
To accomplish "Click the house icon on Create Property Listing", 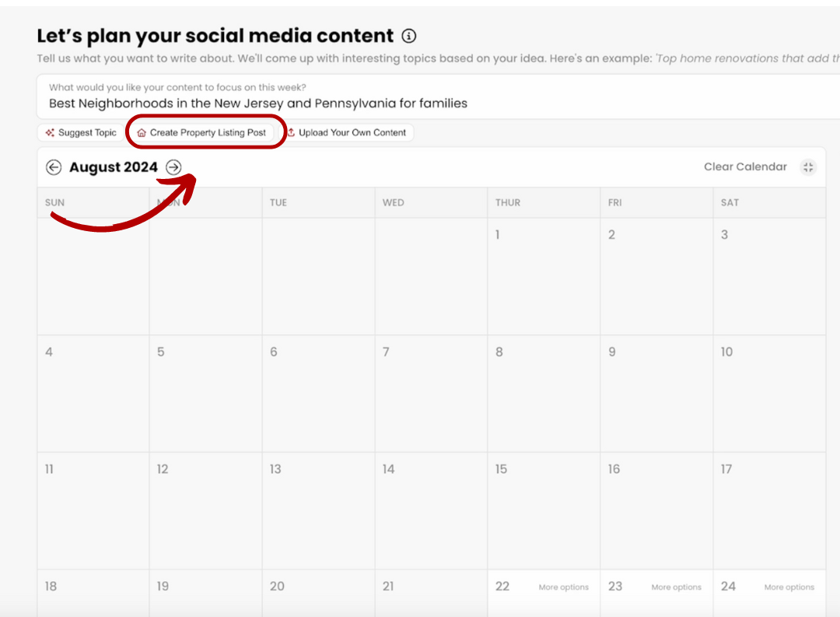I will (142, 132).
